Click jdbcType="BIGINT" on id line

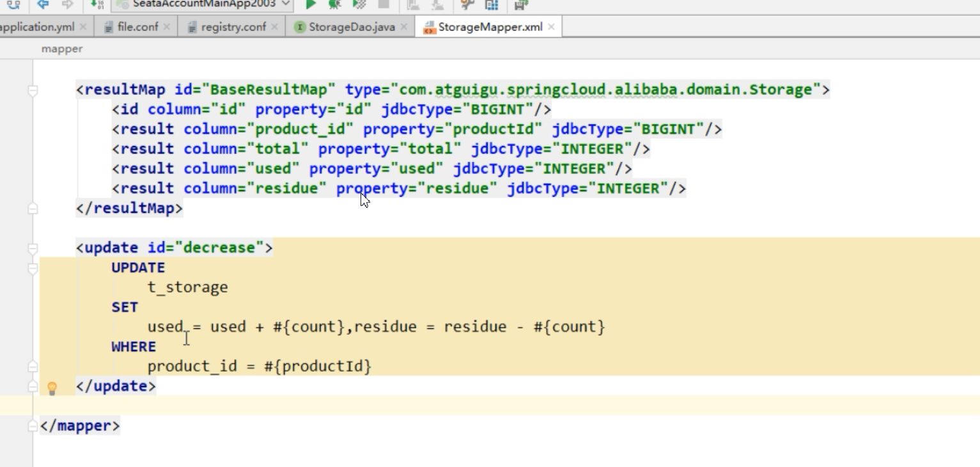(x=457, y=109)
